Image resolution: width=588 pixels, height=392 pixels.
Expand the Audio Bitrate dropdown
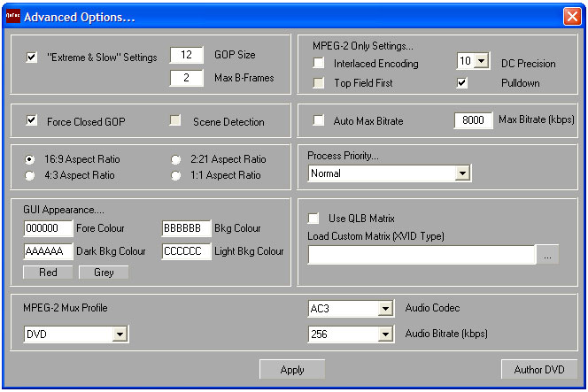[x=385, y=334]
